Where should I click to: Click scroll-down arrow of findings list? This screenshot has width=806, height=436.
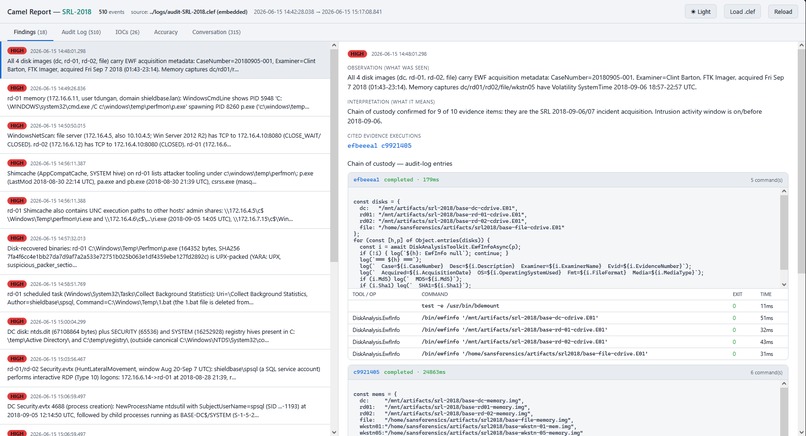(x=334, y=432)
